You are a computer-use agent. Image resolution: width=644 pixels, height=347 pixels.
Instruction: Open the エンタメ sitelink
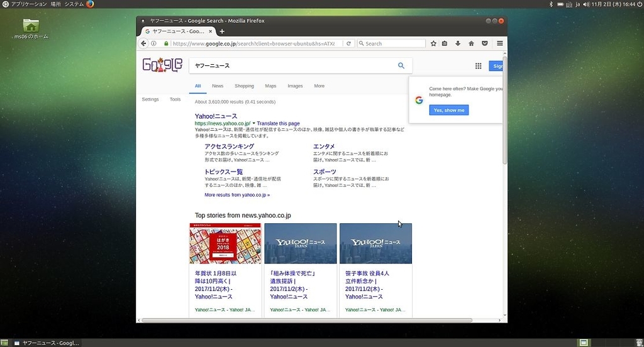[324, 146]
